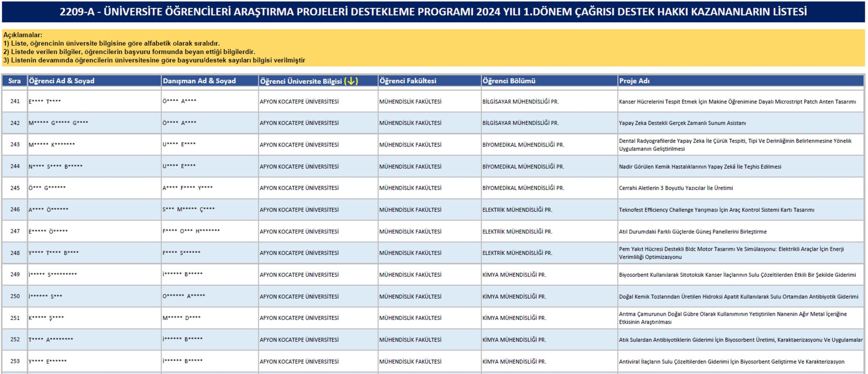The width and height of the screenshot is (868, 374).
Task: Select student name N**** S**** B*****
Action: tap(56, 166)
